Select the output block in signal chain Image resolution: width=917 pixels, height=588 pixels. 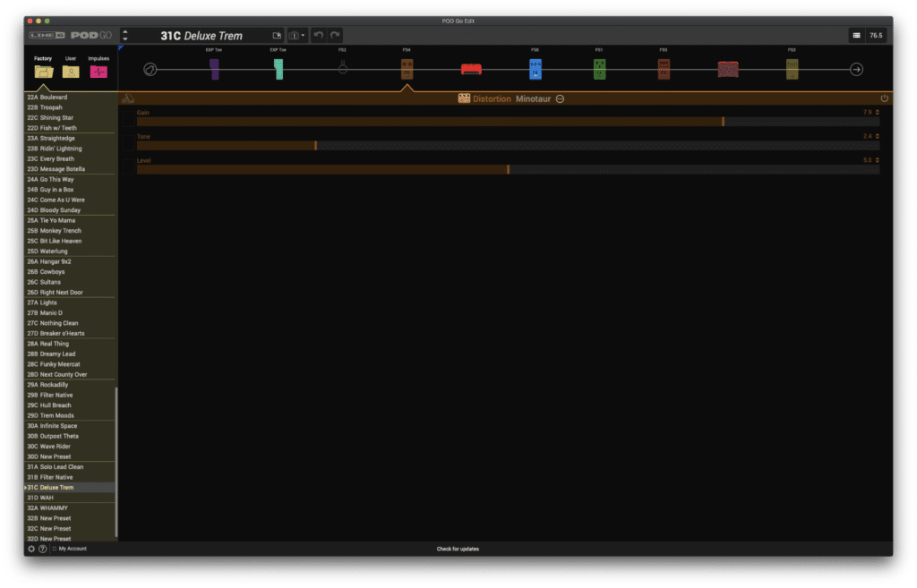tap(856, 70)
